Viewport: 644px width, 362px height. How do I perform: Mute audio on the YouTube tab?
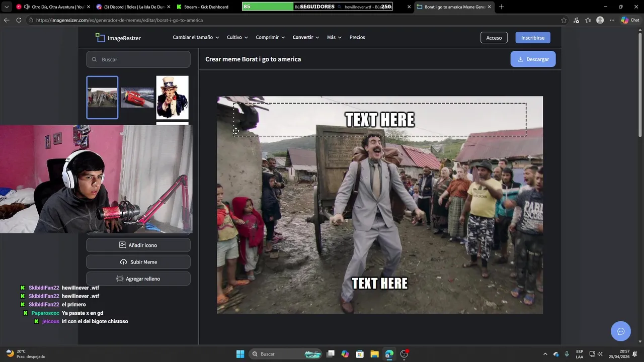pyautogui.click(x=26, y=7)
